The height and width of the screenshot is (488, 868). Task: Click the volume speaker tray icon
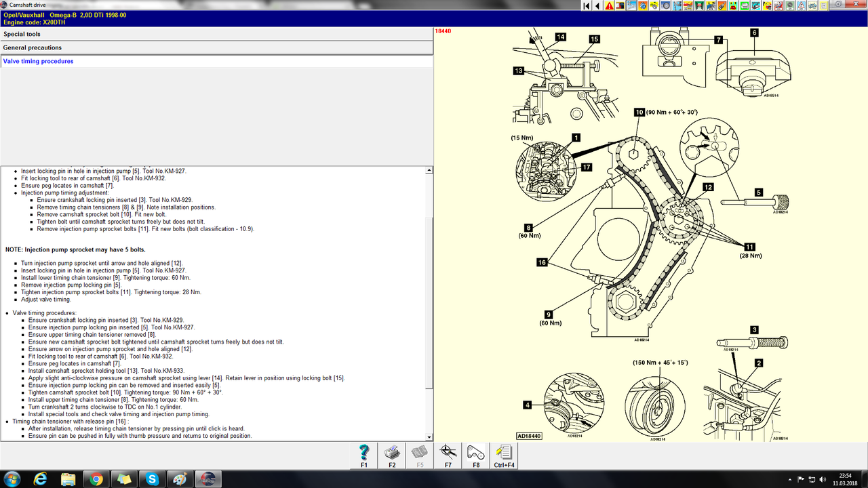tap(823, 479)
